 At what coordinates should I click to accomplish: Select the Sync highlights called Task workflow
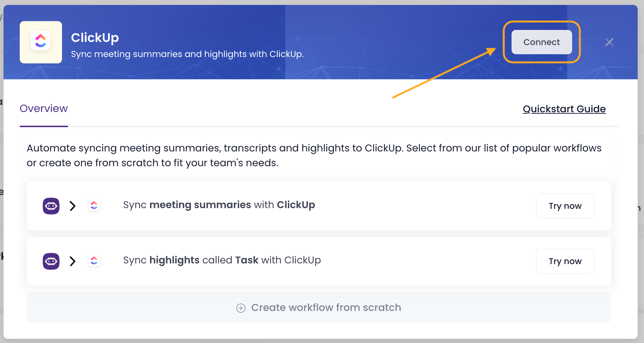(x=222, y=260)
